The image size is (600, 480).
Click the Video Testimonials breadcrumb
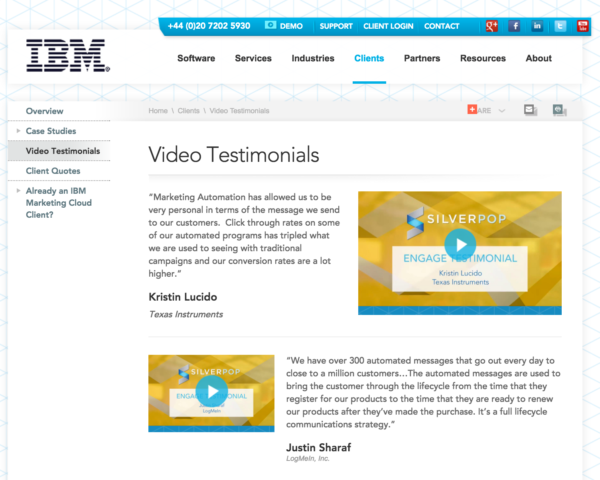pyautogui.click(x=239, y=111)
